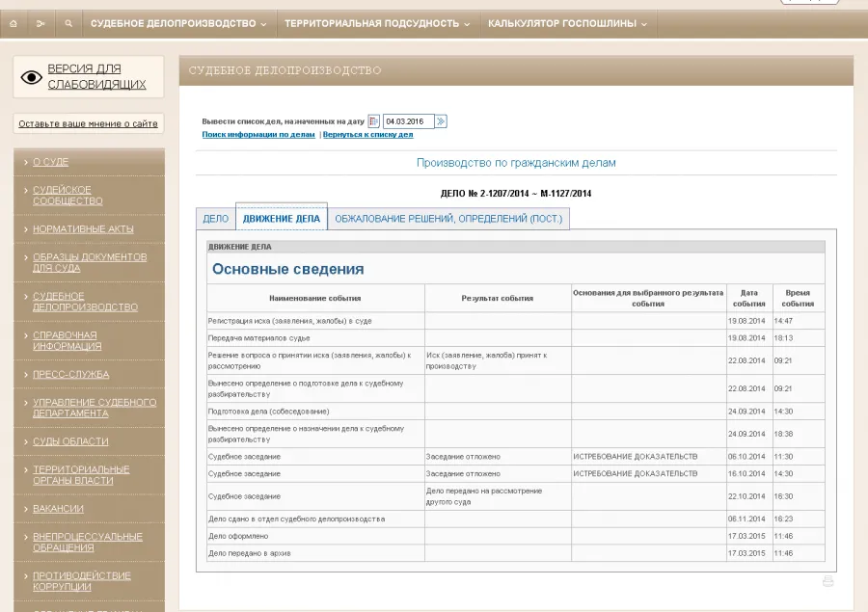
Task: Switch to the ДЕЛО tab
Action: pos(216,219)
